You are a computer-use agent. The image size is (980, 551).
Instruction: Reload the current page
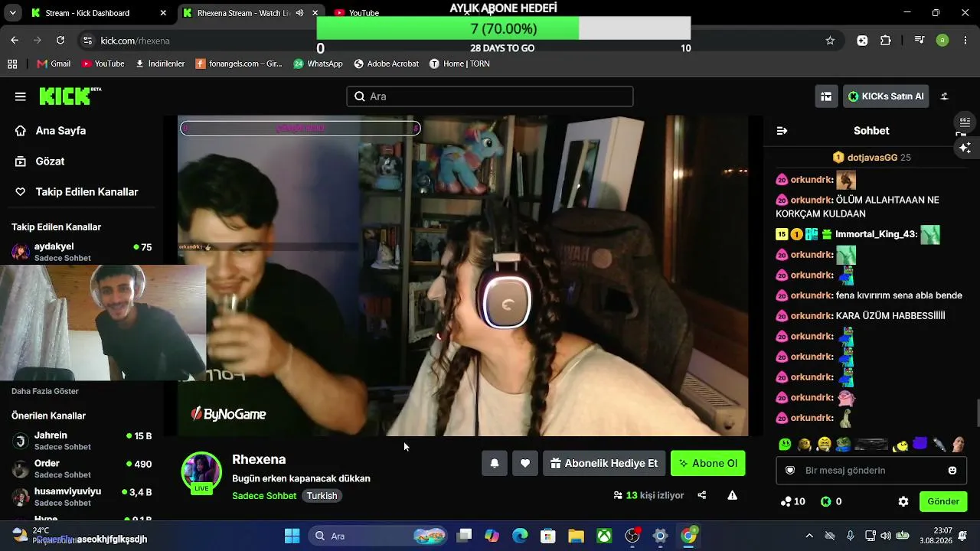(60, 41)
